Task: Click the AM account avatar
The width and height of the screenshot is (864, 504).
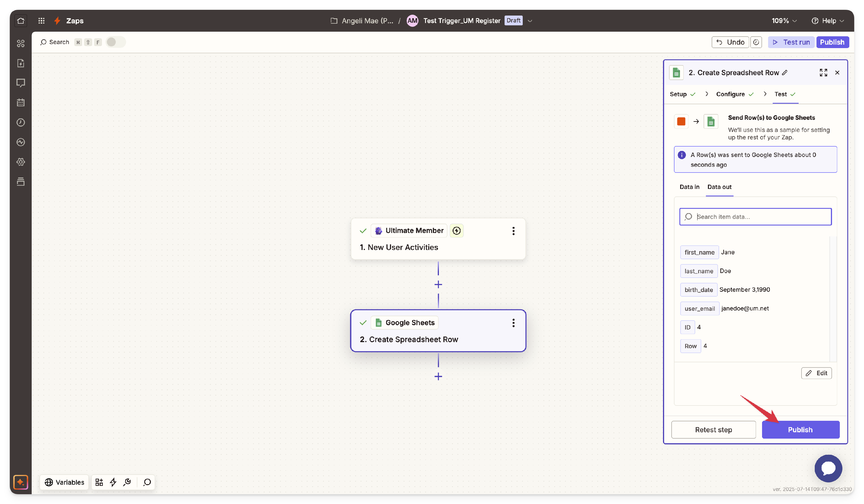Action: 412,20
